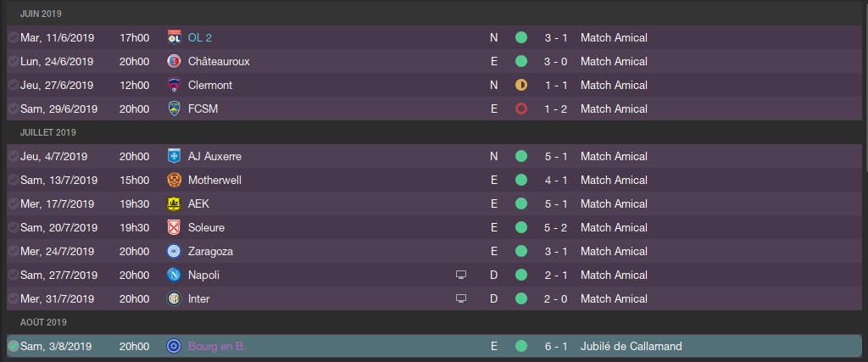Open the Bourg en B. team link
The height and width of the screenshot is (362, 868).
click(217, 347)
